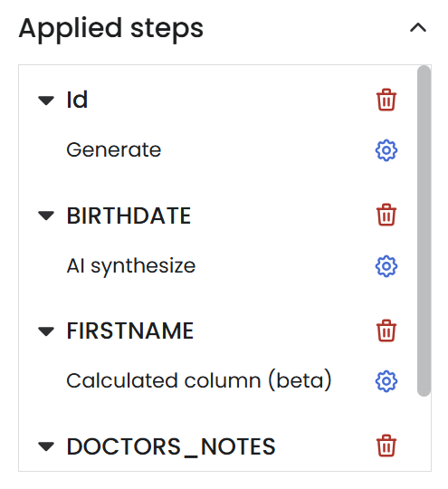Select the DOCTORS_NOTES column heading
Image resolution: width=448 pixels, height=489 pixels.
[x=171, y=446]
